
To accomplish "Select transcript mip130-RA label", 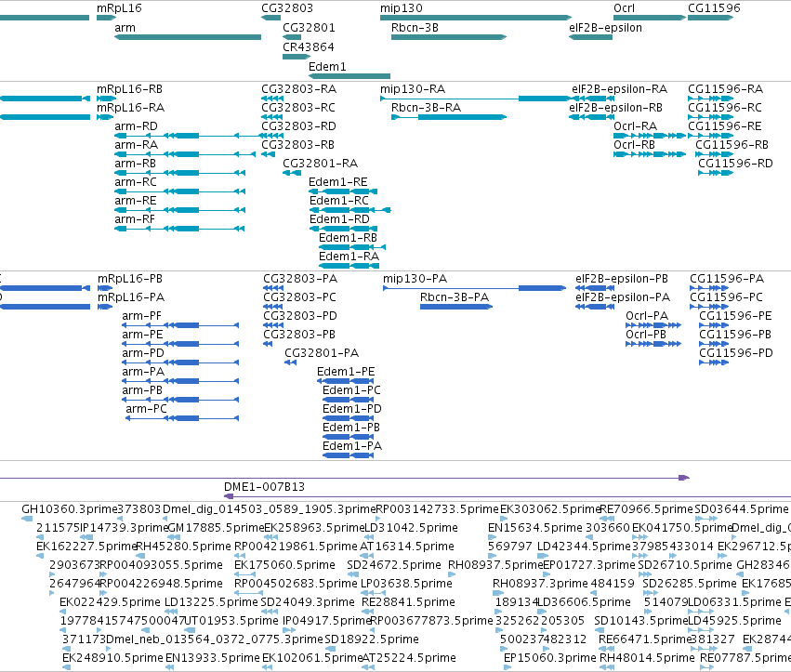I will [413, 89].
